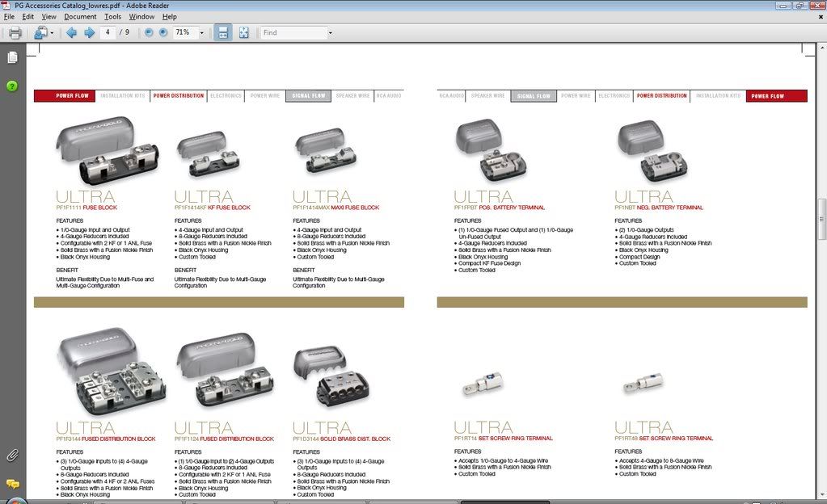
Task: Click the 'PF1F1124 FUSED DISTRIBUTION BLOCK' title
Action: pos(224,439)
